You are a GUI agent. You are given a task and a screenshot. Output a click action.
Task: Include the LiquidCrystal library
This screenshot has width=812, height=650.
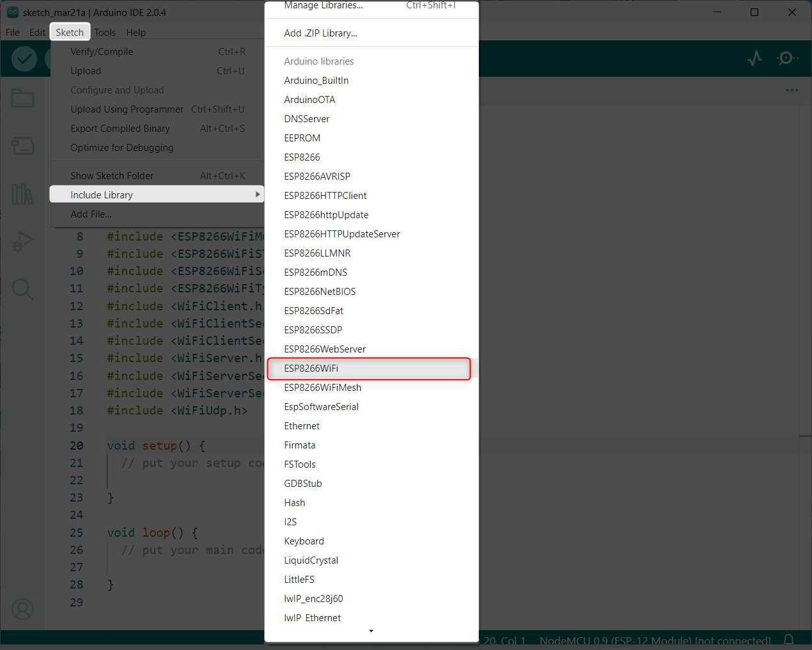[371, 560]
